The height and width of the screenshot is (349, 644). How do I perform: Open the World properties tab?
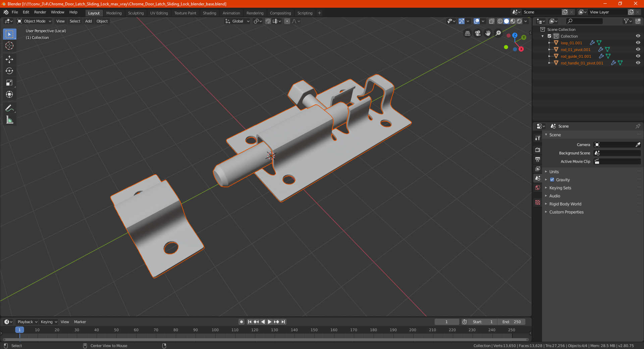click(538, 188)
